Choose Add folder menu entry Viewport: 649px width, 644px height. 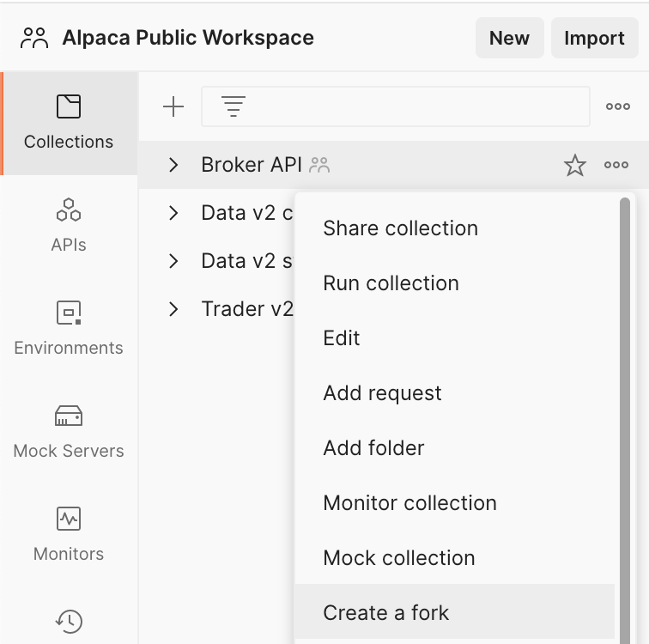pos(455,448)
